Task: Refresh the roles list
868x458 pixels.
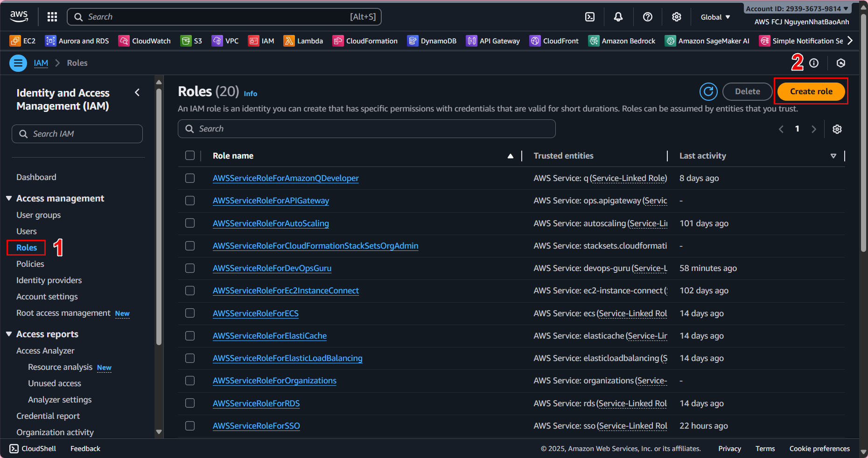Action: [708, 91]
